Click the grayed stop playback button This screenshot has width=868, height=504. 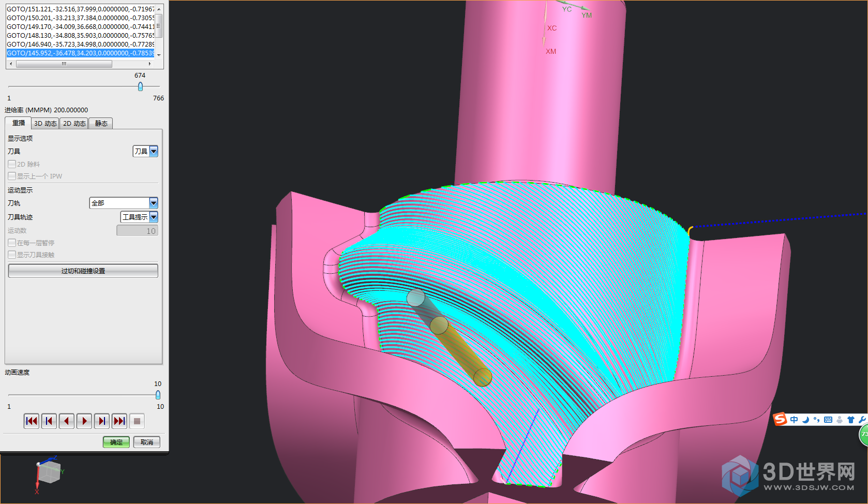click(137, 421)
